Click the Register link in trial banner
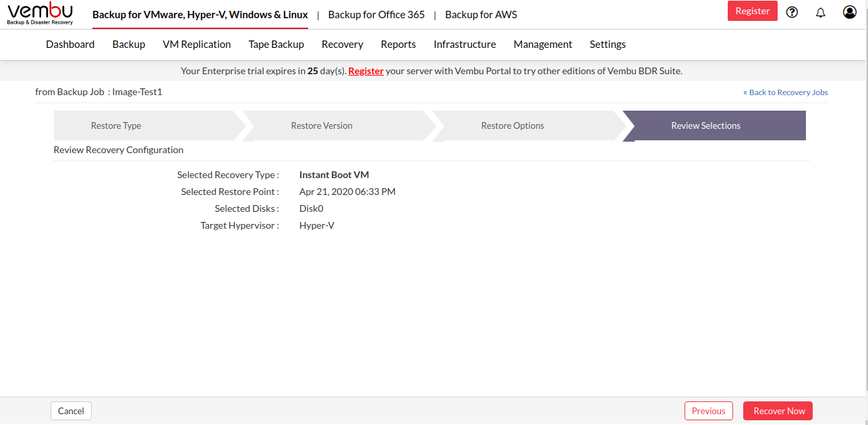The height and width of the screenshot is (425, 868). click(x=366, y=71)
